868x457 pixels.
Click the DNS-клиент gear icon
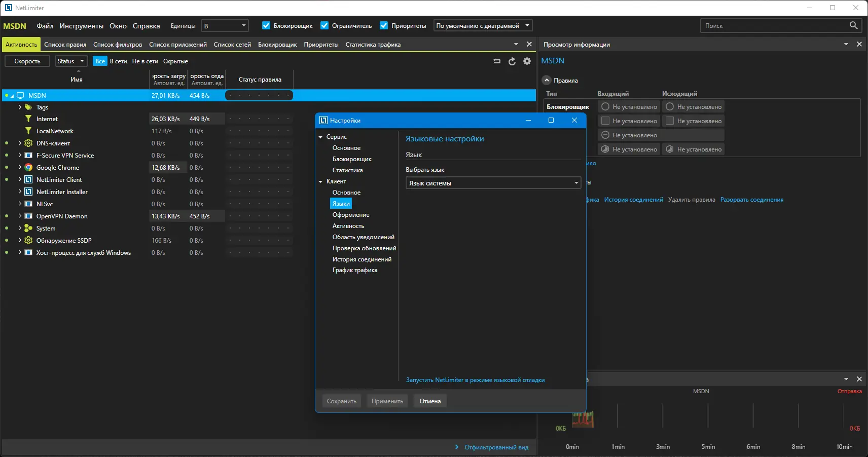(28, 143)
